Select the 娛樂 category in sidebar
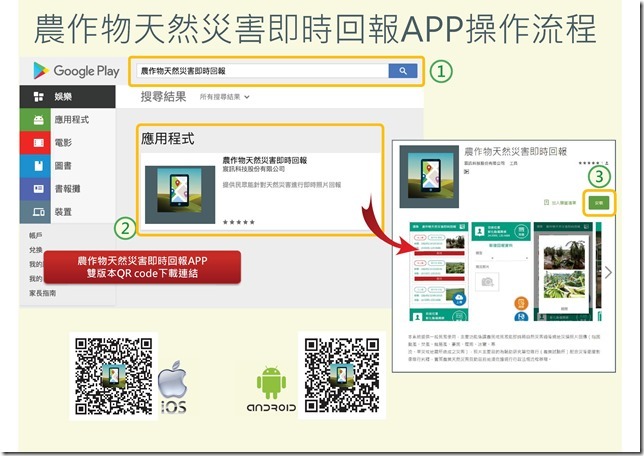The width and height of the screenshot is (644, 456). pos(67,97)
